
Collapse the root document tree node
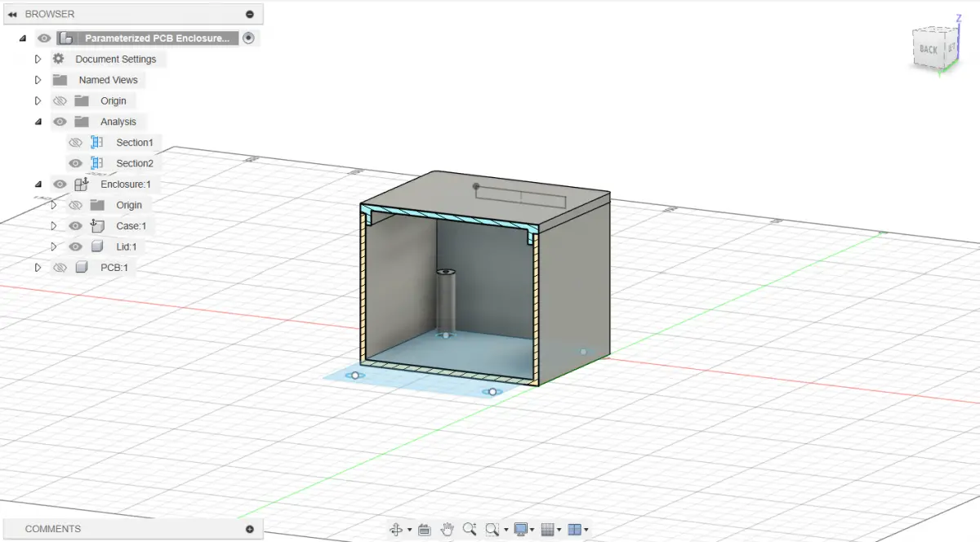click(x=23, y=38)
